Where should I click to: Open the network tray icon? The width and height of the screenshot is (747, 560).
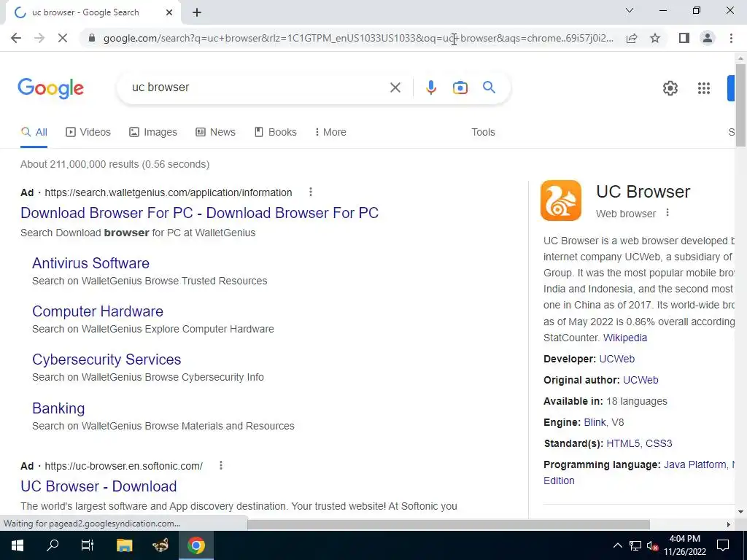[635, 545]
